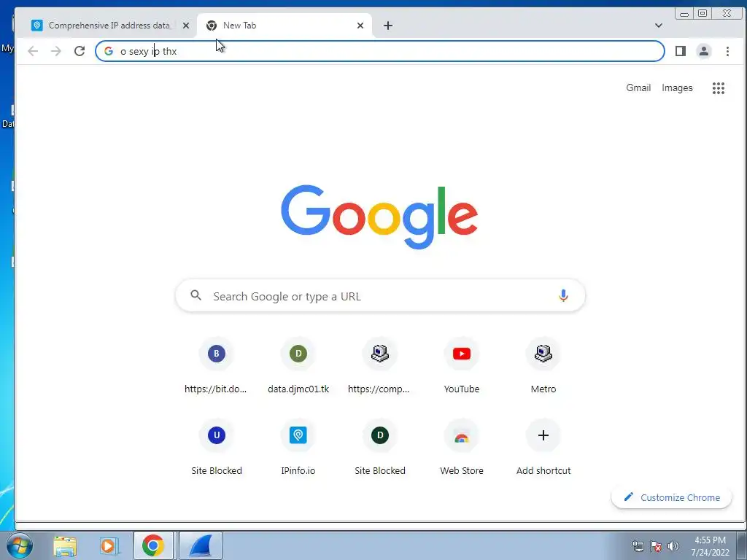747x560 pixels.
Task: Open the https://comp... shortcut
Action: pos(379,366)
